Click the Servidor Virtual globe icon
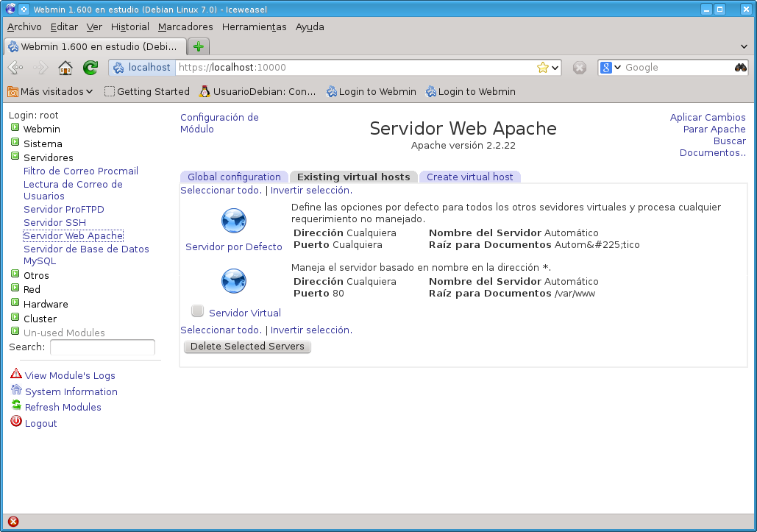The image size is (757, 532). [x=233, y=280]
